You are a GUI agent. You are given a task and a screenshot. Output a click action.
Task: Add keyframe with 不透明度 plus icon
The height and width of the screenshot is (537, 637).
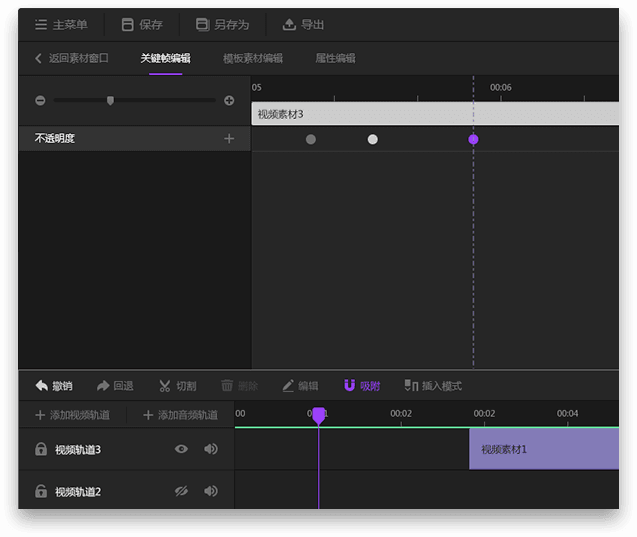[x=229, y=139]
